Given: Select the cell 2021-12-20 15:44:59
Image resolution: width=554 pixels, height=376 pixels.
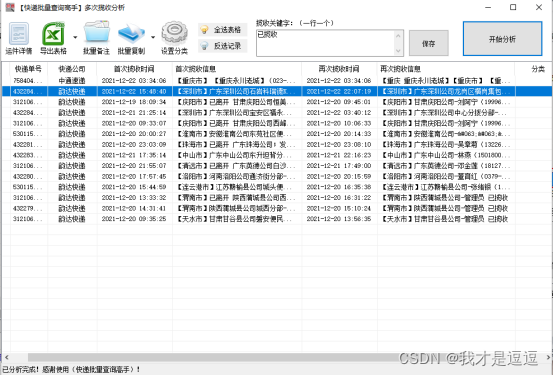Looking at the screenshot, I should pos(134,187).
